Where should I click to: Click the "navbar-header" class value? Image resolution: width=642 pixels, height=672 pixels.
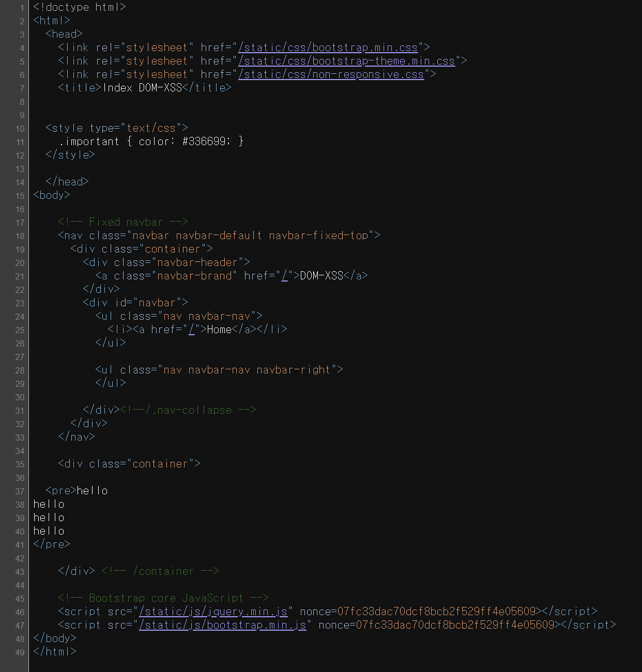point(197,262)
